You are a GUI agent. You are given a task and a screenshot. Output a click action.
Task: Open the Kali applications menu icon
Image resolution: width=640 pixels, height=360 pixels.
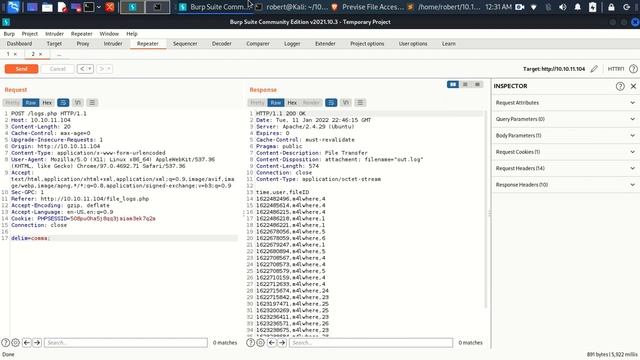pyautogui.click(x=13, y=7)
